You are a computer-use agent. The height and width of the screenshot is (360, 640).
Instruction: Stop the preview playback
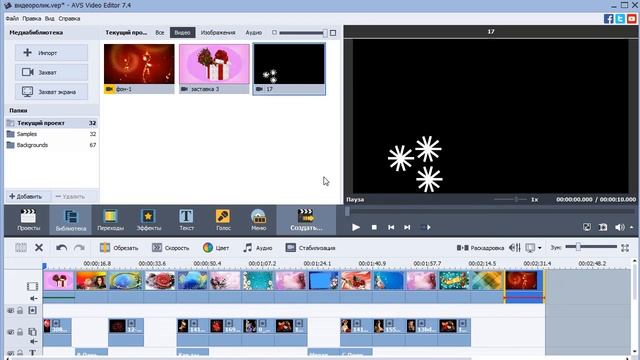[x=374, y=227]
